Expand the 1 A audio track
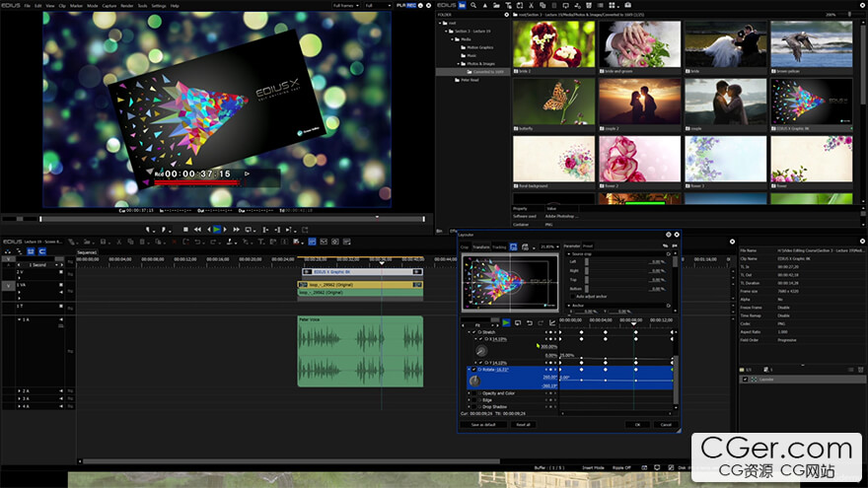Viewport: 868px width, 488px height. coord(20,319)
